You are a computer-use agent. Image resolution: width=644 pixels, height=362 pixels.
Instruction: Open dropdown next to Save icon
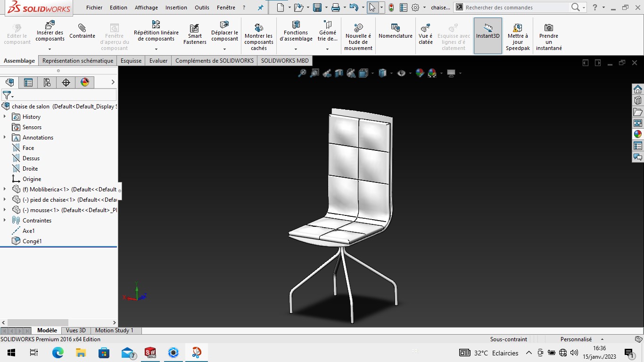point(326,8)
